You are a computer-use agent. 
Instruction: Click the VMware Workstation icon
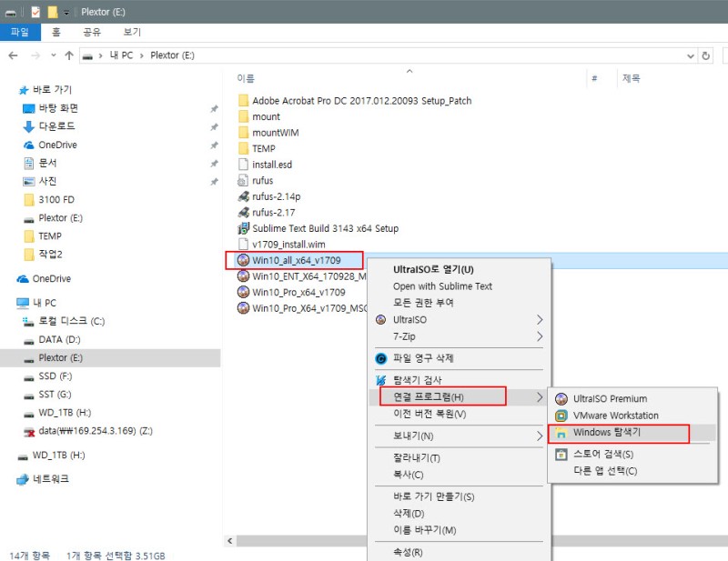tap(561, 416)
